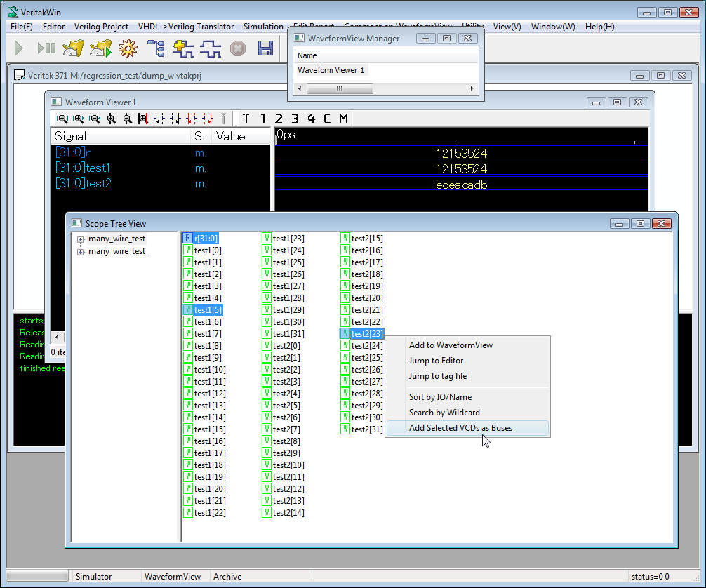This screenshot has height=588, width=706.
Task: Click the orange gear compile icon
Action: pyautogui.click(x=128, y=48)
